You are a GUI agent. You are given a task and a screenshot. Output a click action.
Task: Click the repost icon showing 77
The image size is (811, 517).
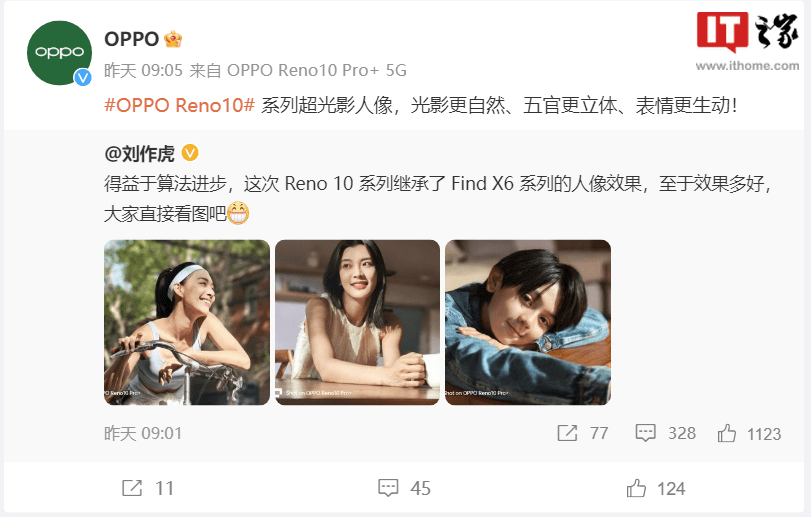pyautogui.click(x=567, y=433)
